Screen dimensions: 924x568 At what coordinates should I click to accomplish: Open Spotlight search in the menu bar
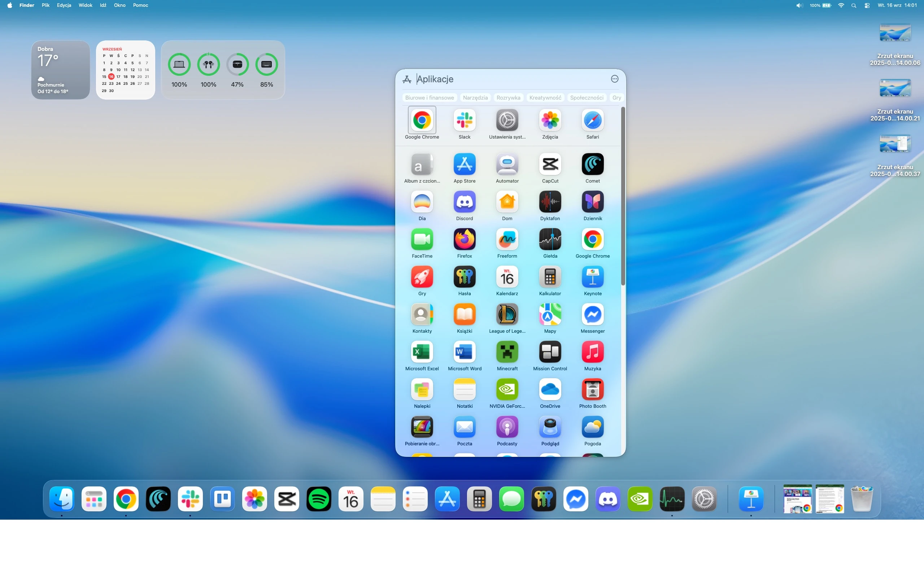(854, 5)
